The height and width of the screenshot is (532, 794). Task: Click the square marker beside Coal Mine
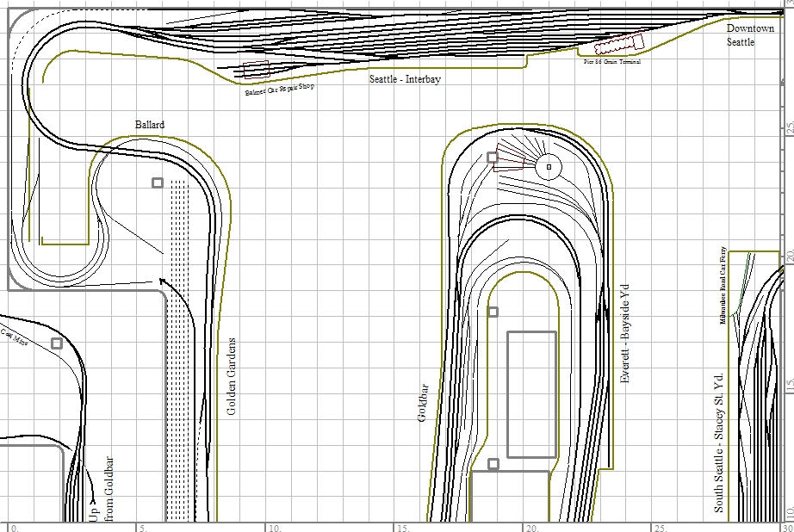pyautogui.click(x=57, y=343)
